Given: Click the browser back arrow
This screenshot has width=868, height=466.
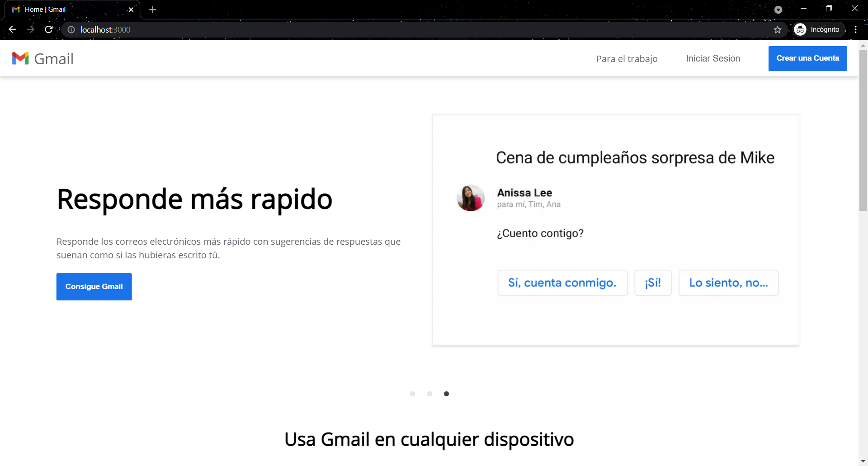Looking at the screenshot, I should 12,29.
